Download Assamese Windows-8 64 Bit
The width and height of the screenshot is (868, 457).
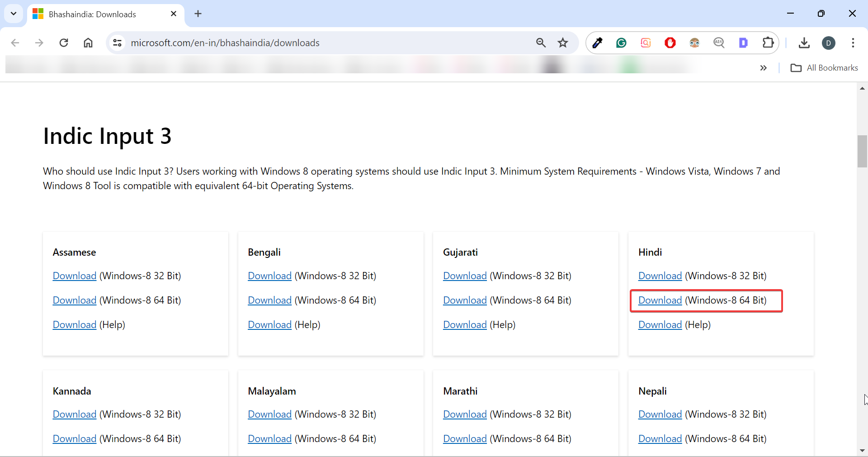click(75, 300)
